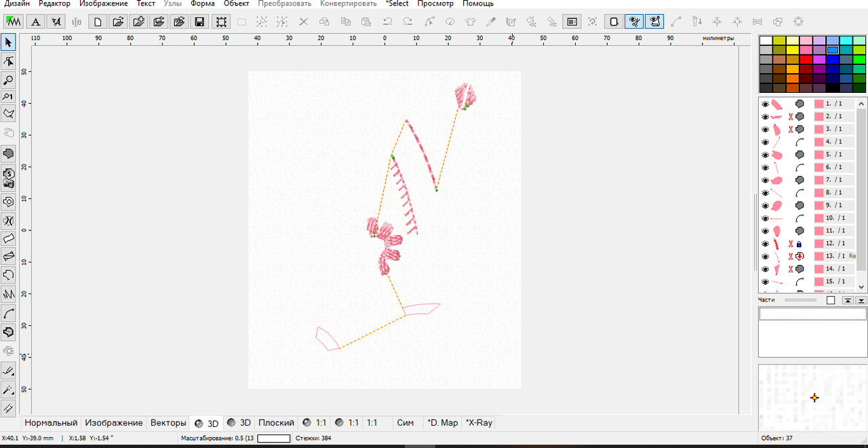Image resolution: width=868 pixels, height=448 pixels.
Task: Select the fill shape tool in left toolbar
Action: (9, 153)
